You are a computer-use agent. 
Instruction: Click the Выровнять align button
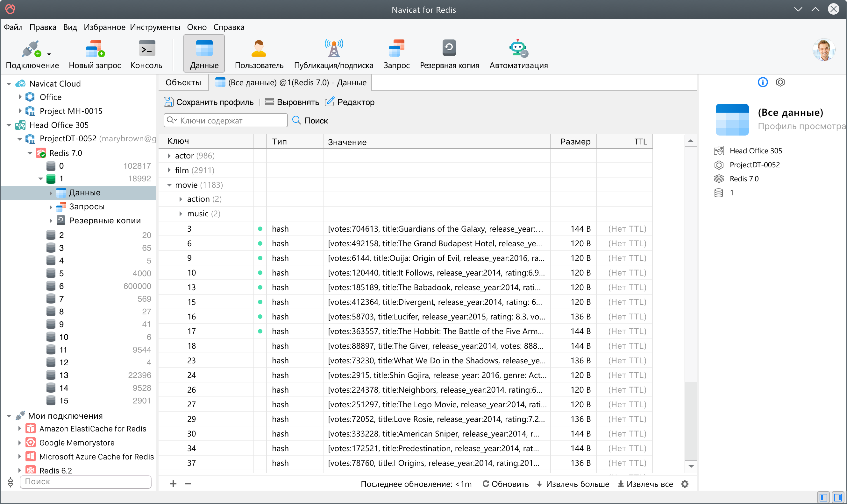(x=292, y=102)
